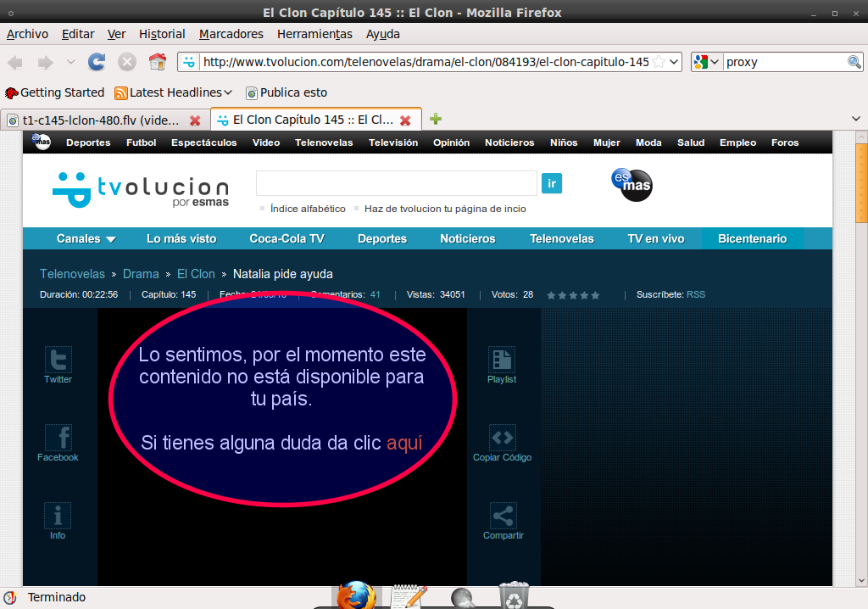Open Foros in the top black bar
Screen dimensions: 868x609
click(x=785, y=142)
